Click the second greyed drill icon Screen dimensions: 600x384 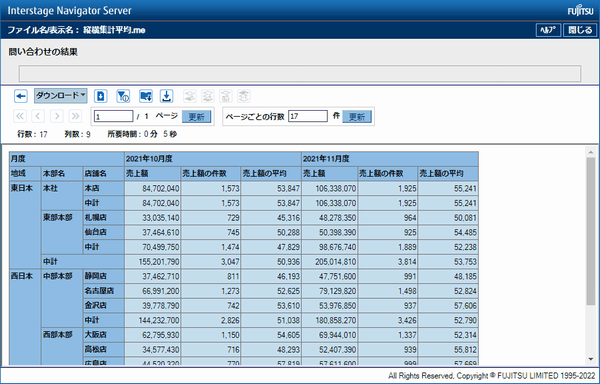208,96
